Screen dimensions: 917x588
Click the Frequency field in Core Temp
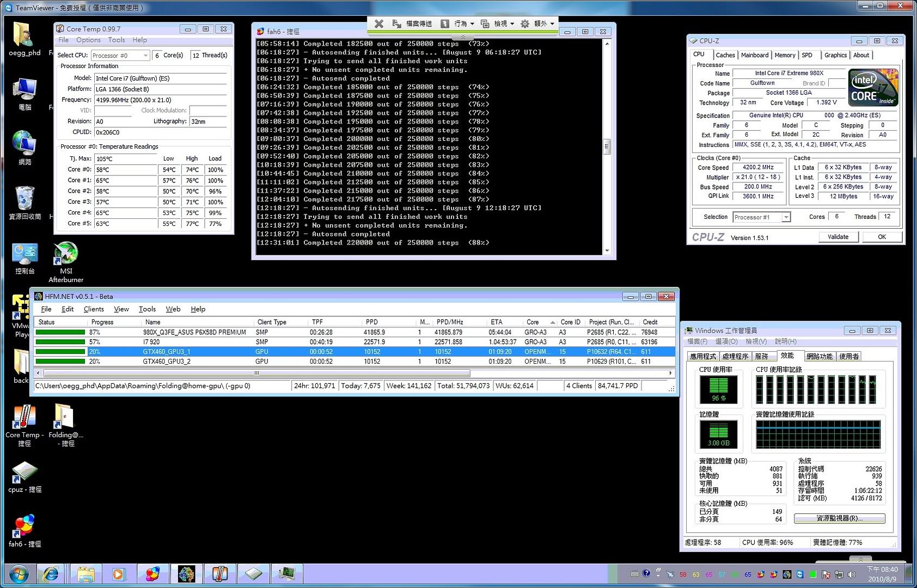pos(161,100)
